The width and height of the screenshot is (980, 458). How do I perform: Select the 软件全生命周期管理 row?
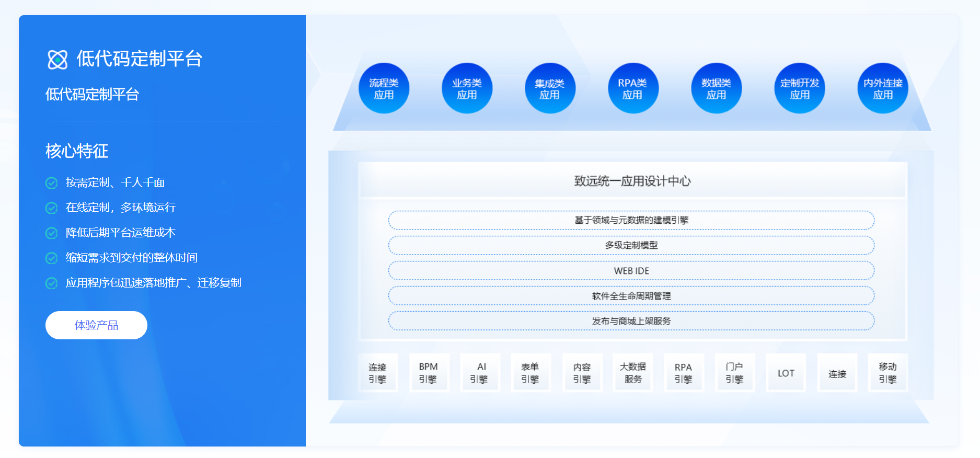(631, 296)
